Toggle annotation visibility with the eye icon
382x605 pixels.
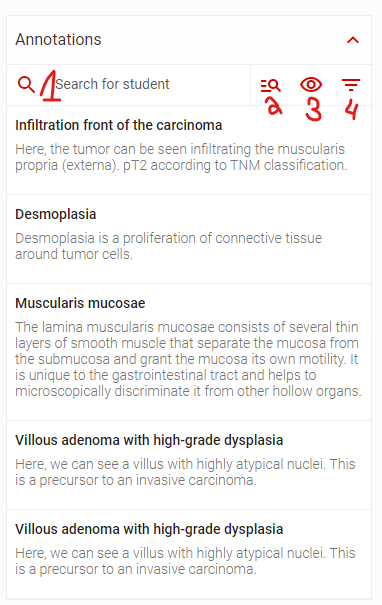311,85
